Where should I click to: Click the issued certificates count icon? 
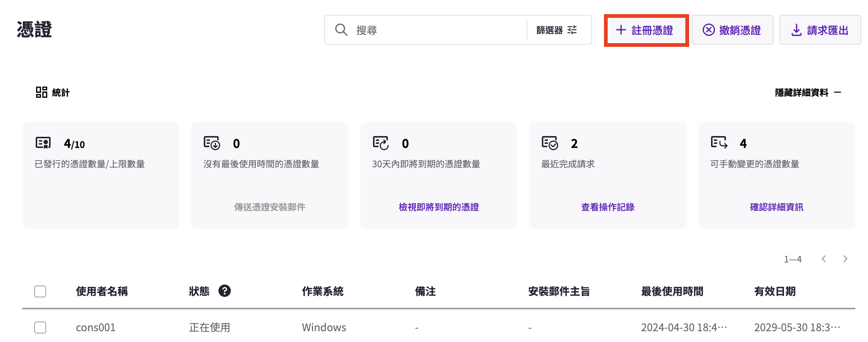tap(43, 143)
